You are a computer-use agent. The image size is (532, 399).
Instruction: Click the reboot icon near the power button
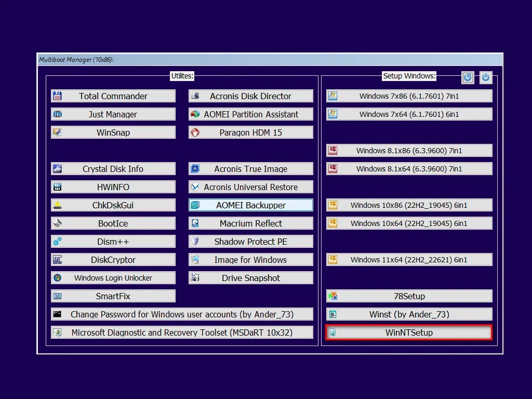pyautogui.click(x=467, y=77)
